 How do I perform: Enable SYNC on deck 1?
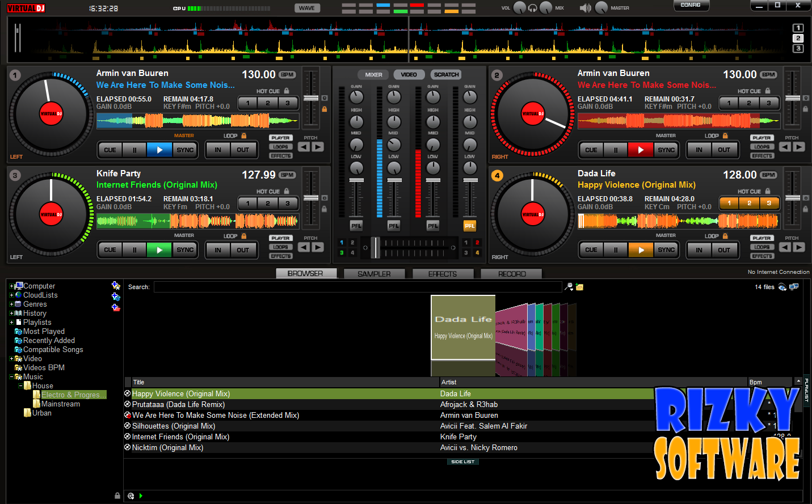(185, 150)
